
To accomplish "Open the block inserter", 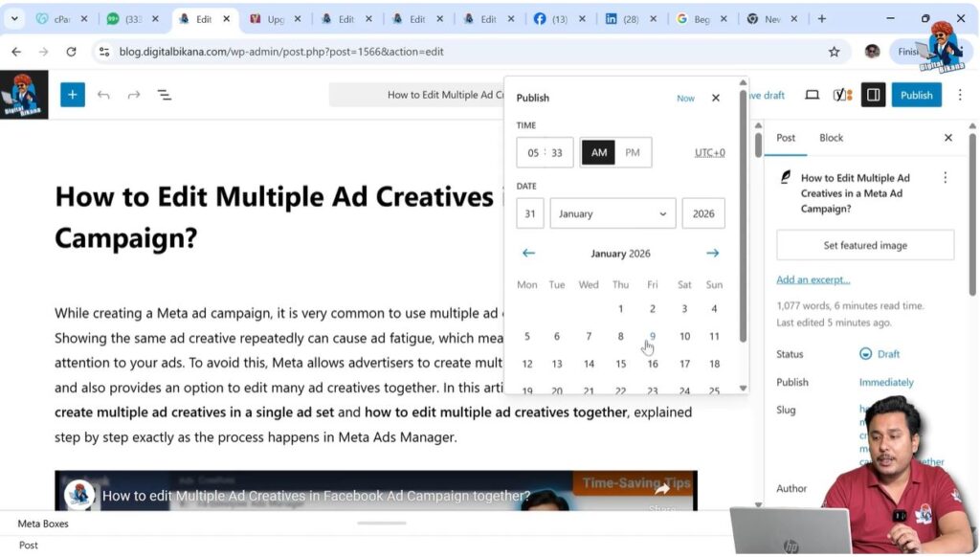I will click(x=72, y=95).
